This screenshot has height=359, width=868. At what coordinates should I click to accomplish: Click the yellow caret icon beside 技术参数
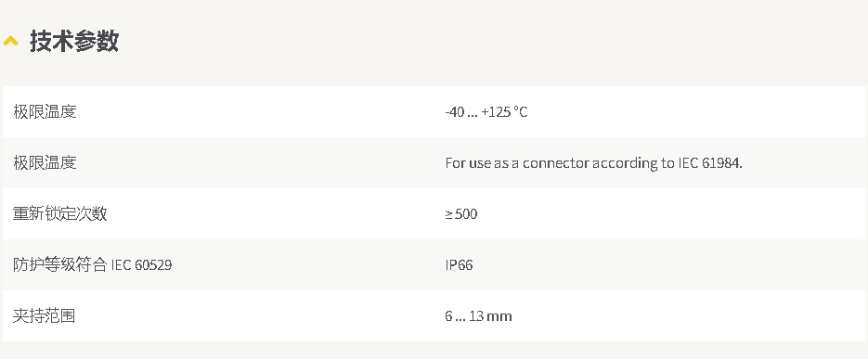(10, 41)
